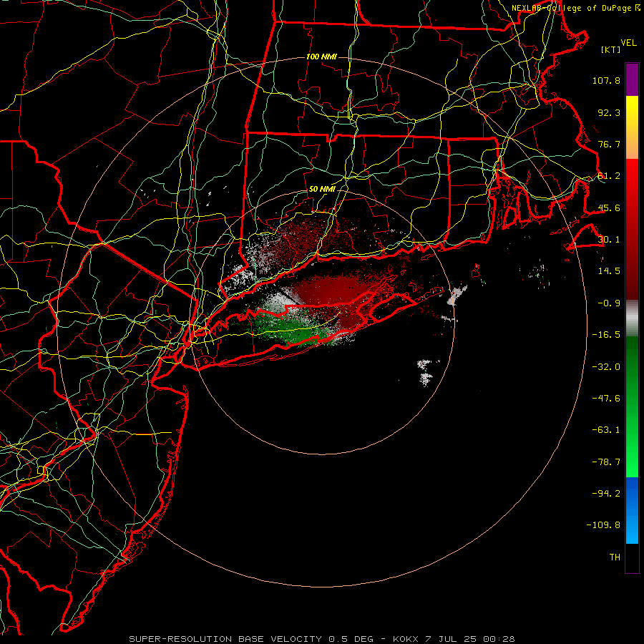
Task: Click the black TH segment of the color bar
Action: point(632,558)
